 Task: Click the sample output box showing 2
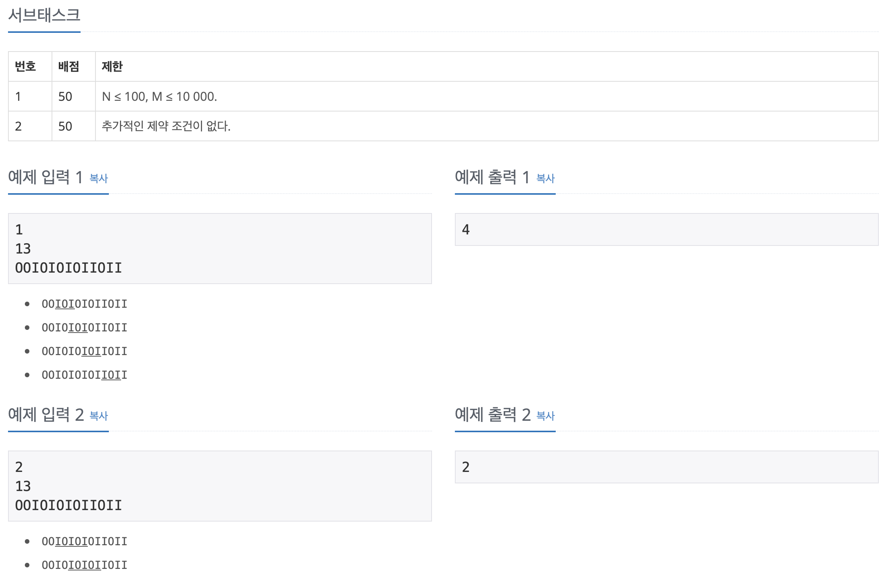click(666, 467)
